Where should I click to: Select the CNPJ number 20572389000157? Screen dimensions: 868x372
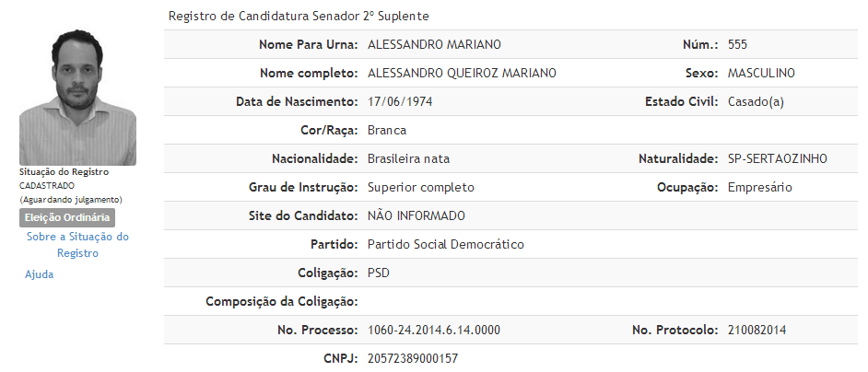click(x=413, y=358)
